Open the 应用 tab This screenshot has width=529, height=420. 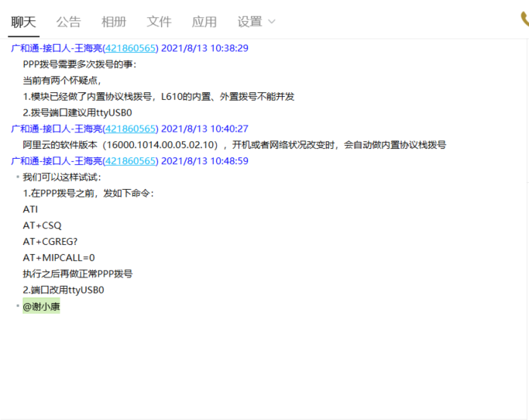click(x=204, y=22)
